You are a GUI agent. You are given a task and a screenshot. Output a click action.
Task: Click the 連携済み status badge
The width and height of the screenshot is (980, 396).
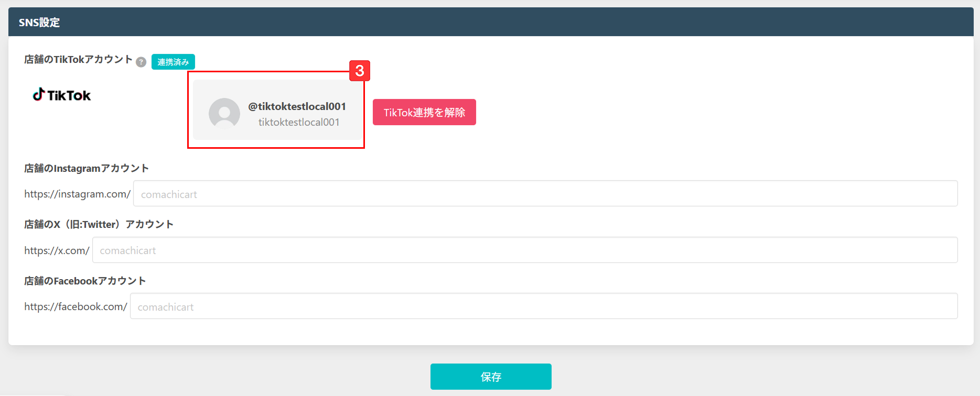tap(173, 62)
